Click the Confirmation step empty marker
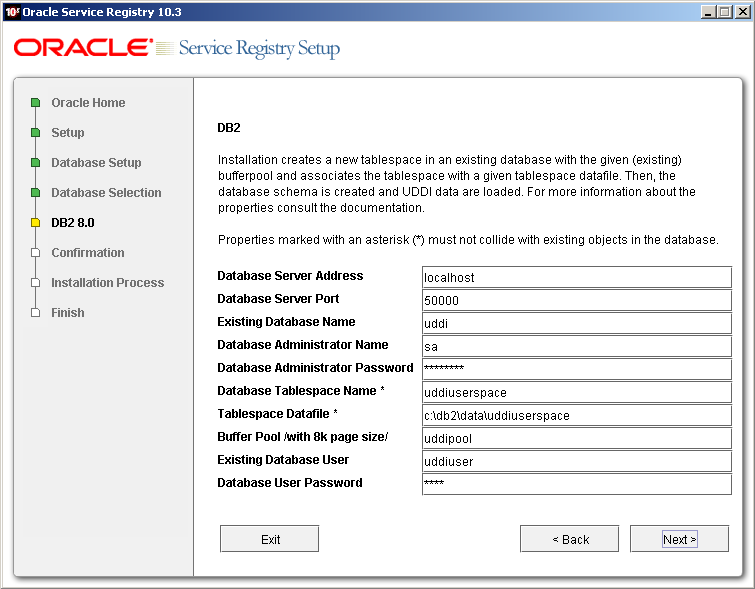The height and width of the screenshot is (589, 755). [35, 253]
